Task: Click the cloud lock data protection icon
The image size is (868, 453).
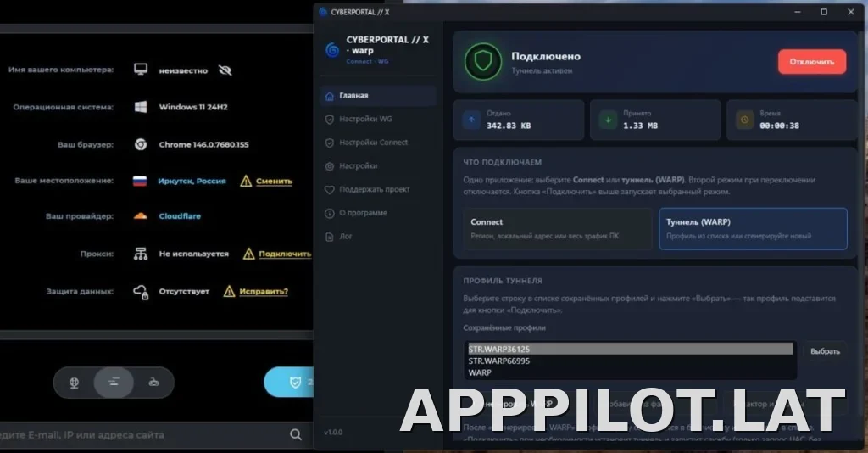Action: [141, 292]
